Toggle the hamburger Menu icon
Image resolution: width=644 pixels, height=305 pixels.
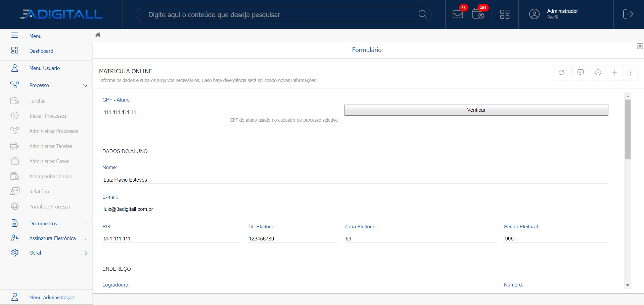coord(15,35)
